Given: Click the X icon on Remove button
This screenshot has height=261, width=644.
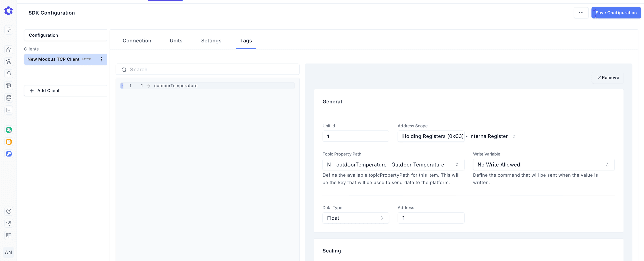Looking at the screenshot, I should pos(599,78).
